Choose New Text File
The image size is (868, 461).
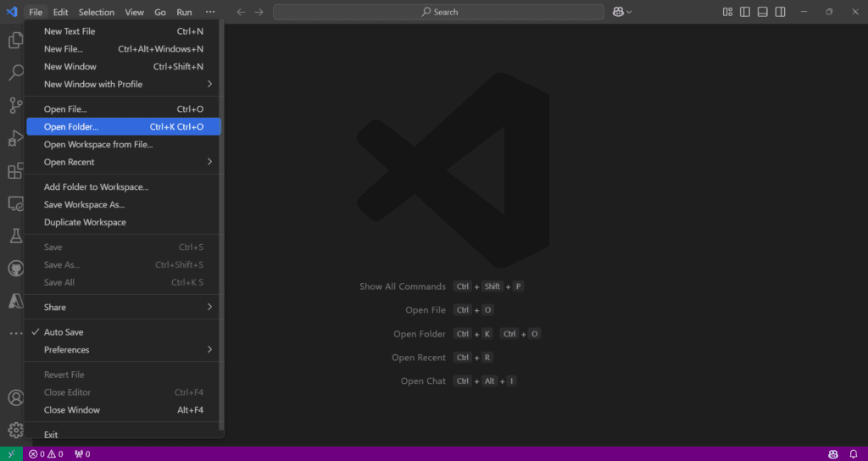pos(124,31)
